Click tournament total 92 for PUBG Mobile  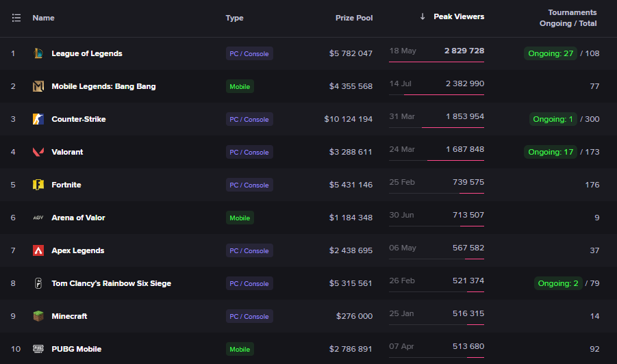tap(594, 349)
